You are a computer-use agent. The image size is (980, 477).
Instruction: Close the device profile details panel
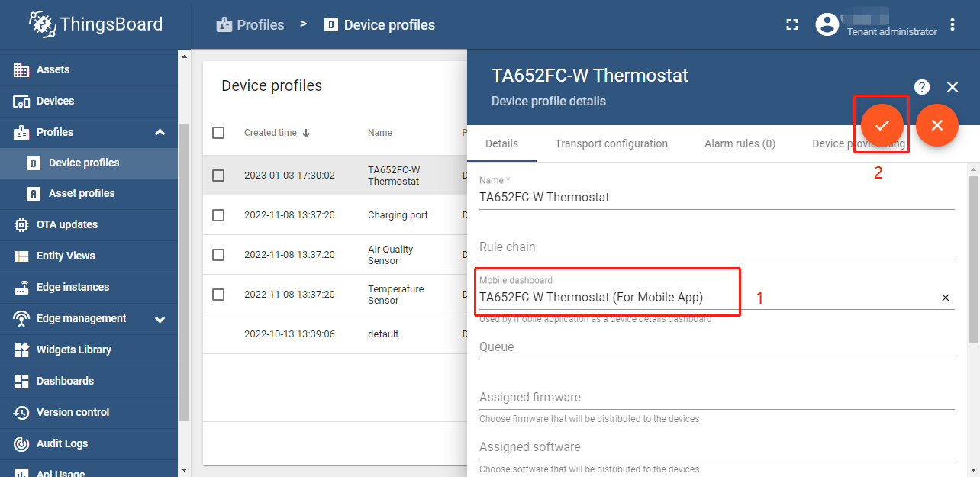953,87
